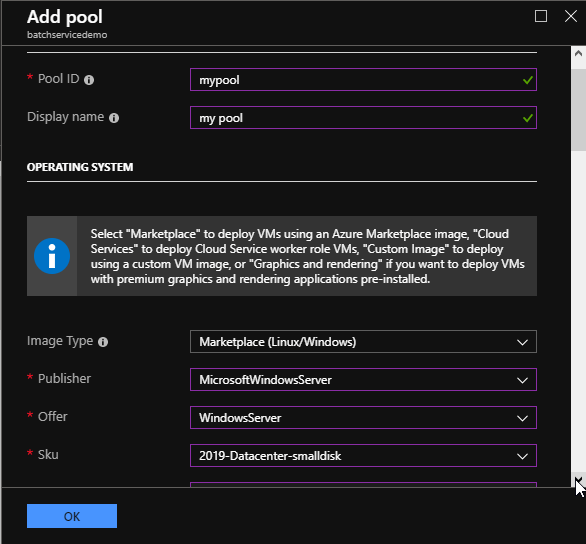Maximize the Add pool blade

pos(541,16)
